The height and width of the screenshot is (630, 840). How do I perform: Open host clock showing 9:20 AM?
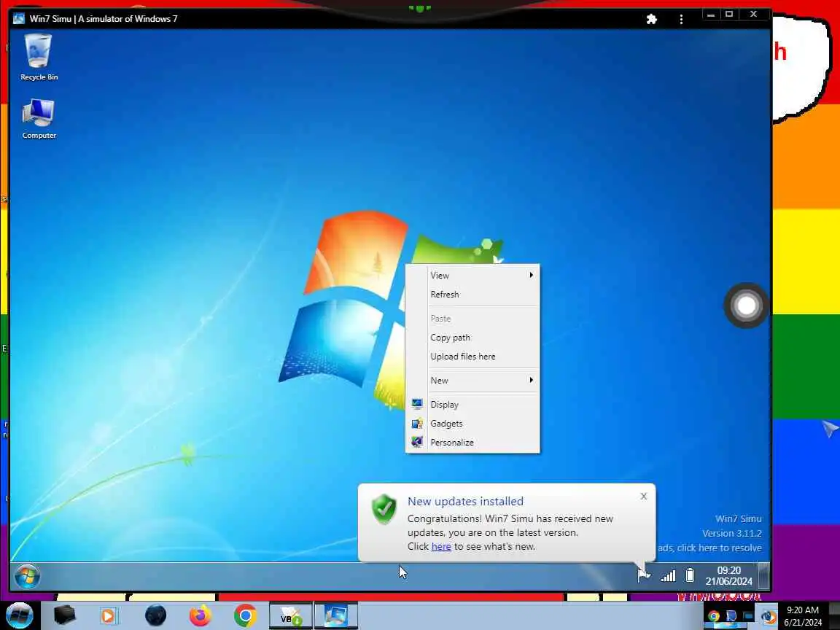pyautogui.click(x=803, y=616)
